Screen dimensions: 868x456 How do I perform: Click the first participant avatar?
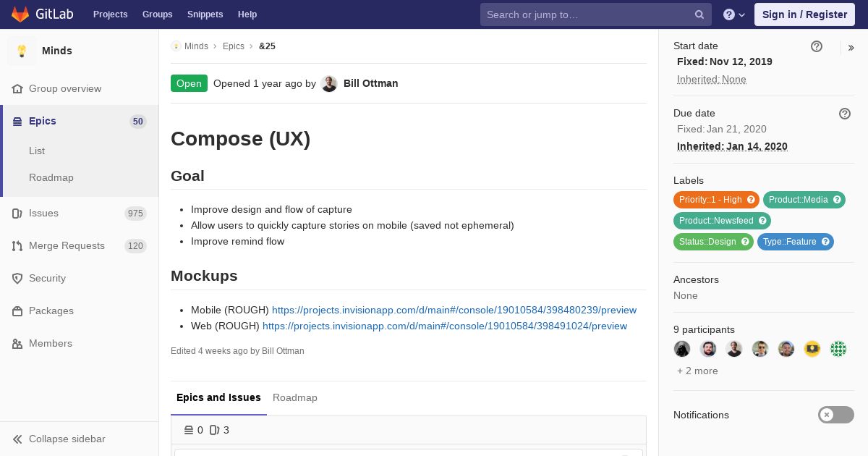682,349
